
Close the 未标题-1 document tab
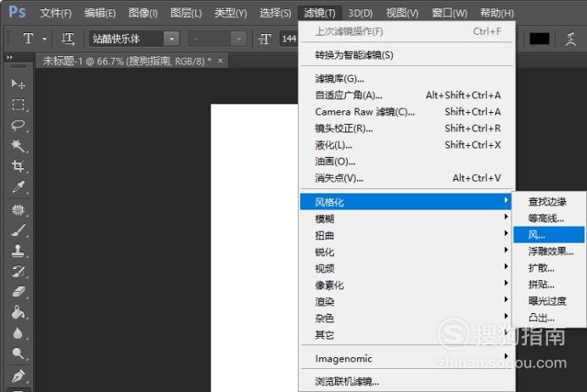221,60
